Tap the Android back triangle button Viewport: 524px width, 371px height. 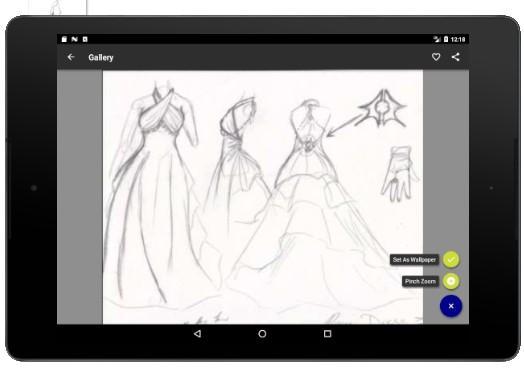pyautogui.click(x=197, y=334)
